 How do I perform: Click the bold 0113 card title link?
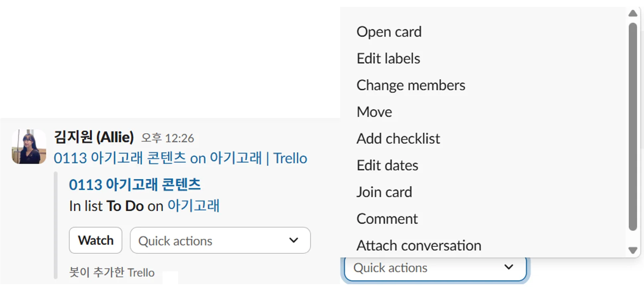pyautogui.click(x=135, y=185)
